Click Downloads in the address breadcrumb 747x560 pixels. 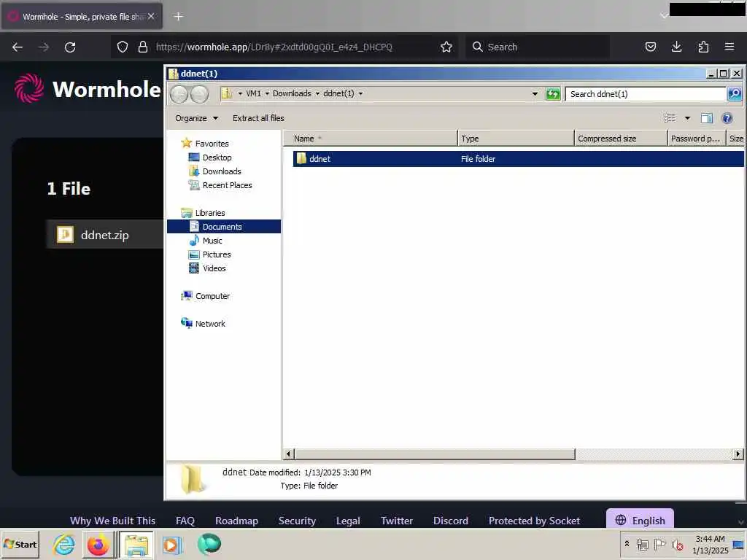pyautogui.click(x=292, y=93)
